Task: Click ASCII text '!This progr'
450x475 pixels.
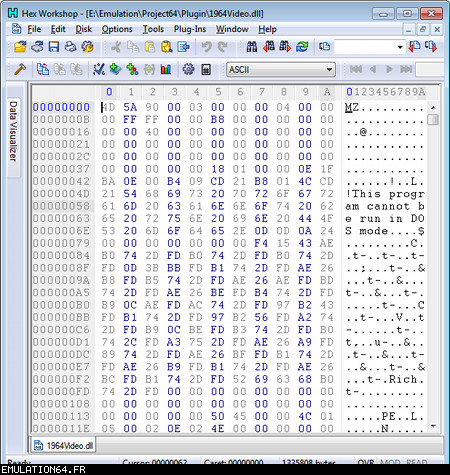Action: click(x=385, y=194)
